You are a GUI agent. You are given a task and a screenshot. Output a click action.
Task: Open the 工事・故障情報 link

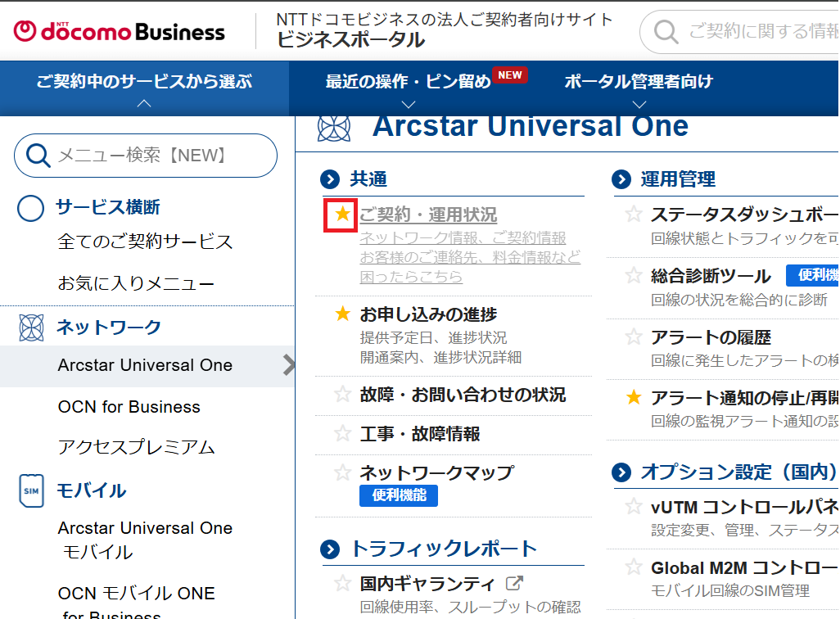419,434
